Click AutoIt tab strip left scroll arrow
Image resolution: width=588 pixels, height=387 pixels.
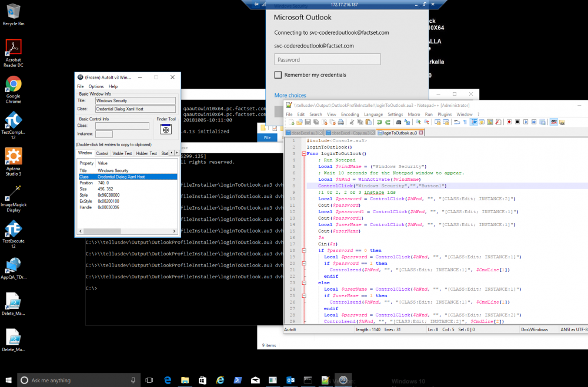click(172, 153)
